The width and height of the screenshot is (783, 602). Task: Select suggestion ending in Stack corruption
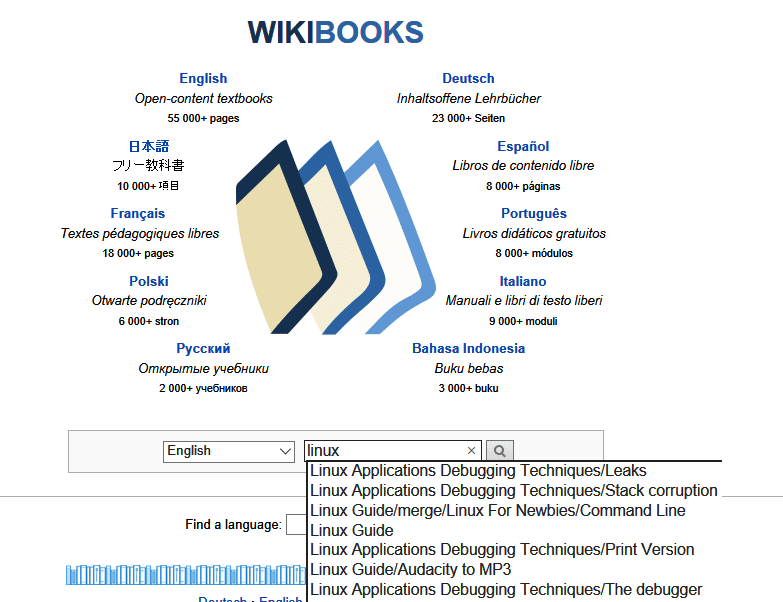point(514,491)
